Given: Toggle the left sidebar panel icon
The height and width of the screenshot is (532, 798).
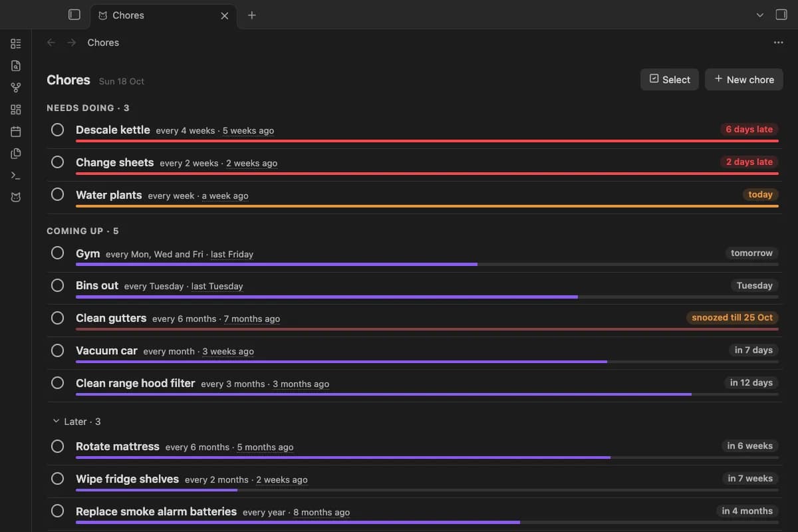Looking at the screenshot, I should pyautogui.click(x=74, y=15).
